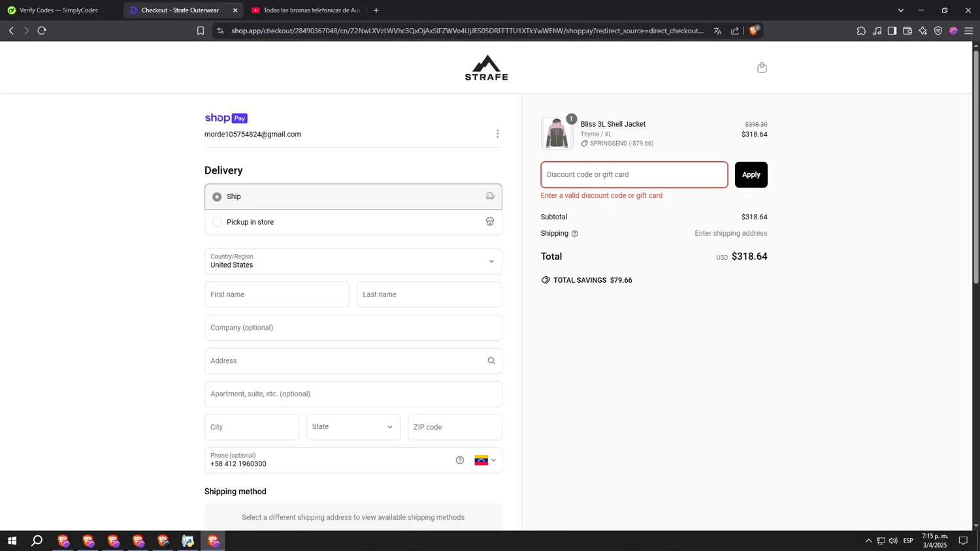980x551 pixels.
Task: Show the phone number help tooltip
Action: (x=460, y=460)
